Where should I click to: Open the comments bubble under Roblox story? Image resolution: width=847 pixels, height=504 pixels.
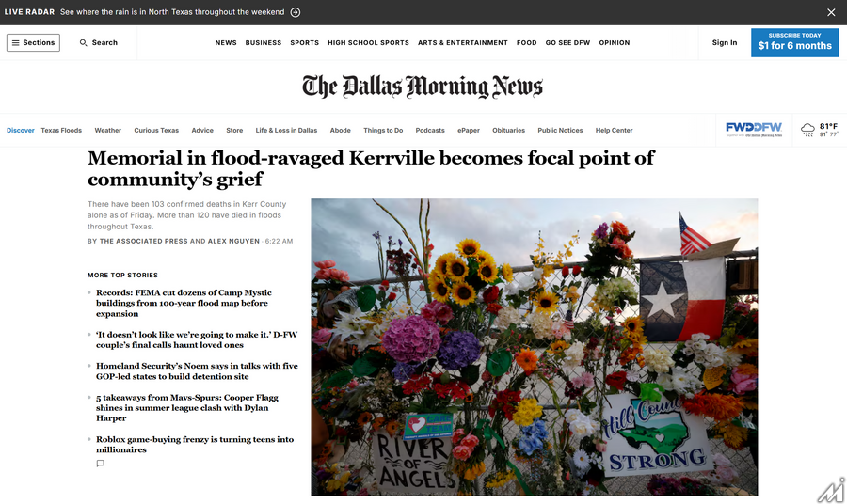100,464
